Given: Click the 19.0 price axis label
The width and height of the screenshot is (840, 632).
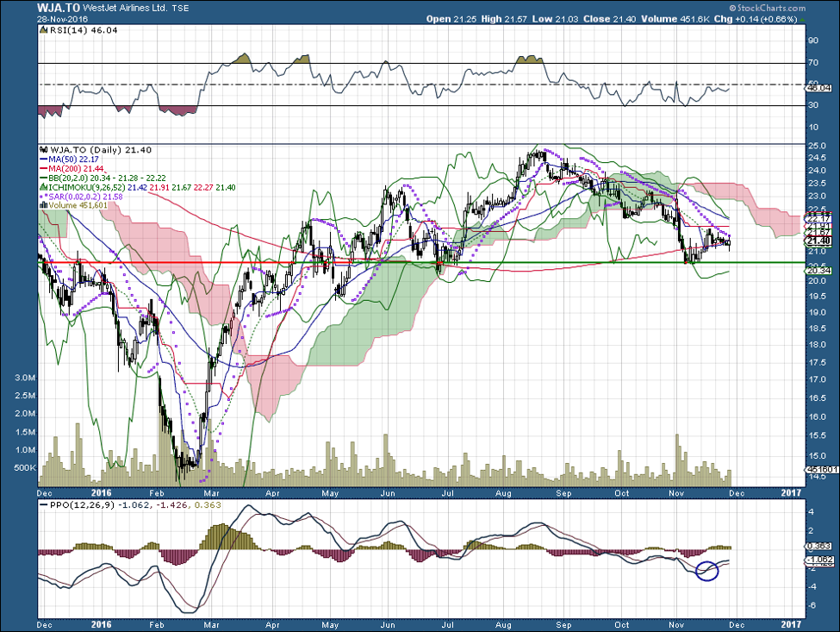Looking at the screenshot, I should click(816, 312).
